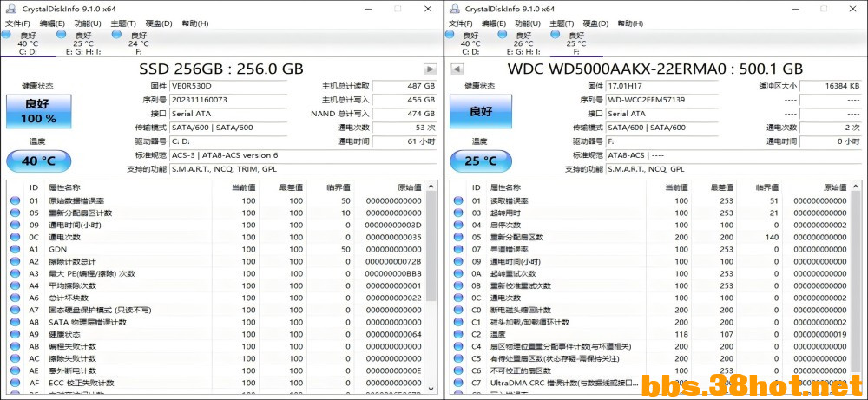Click status circle of 07 寻道错误率 row
Screen dimensions: 868x400
(x=457, y=249)
